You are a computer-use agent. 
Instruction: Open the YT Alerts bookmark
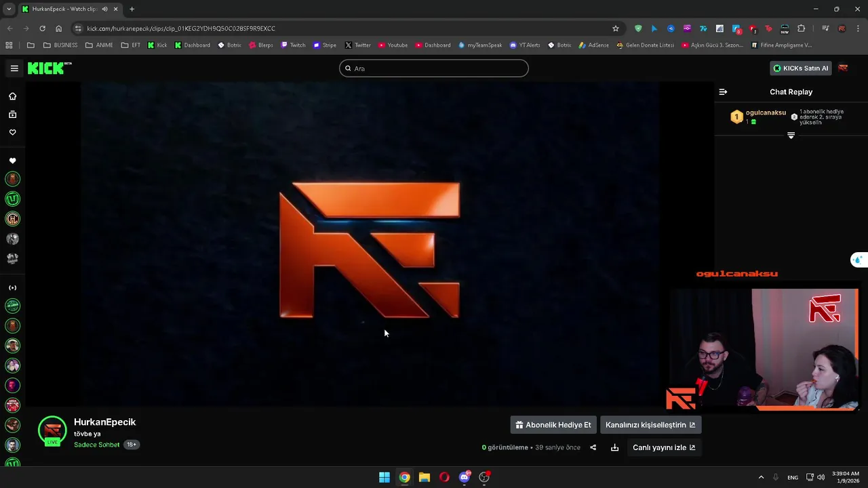(524, 45)
